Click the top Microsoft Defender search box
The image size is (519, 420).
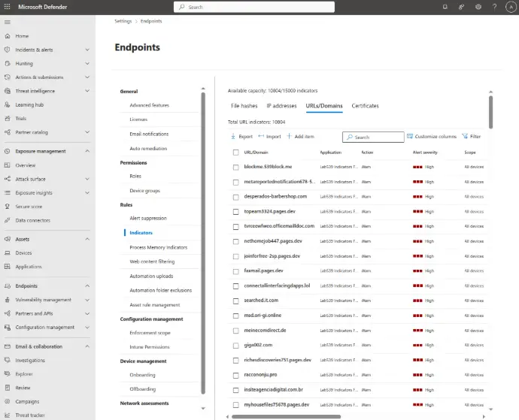click(x=254, y=7)
